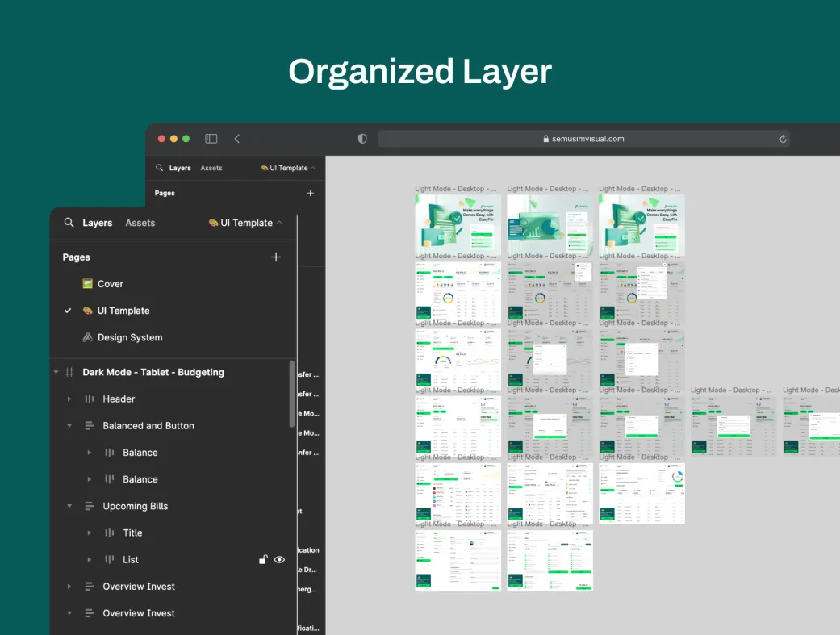Open the Cover page
This screenshot has width=840, height=635.
tap(110, 284)
